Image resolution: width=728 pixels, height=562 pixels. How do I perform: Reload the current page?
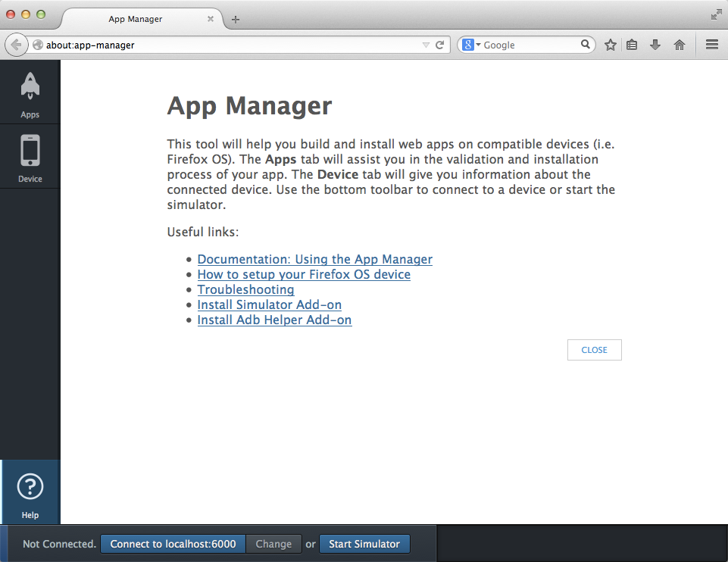coord(440,44)
